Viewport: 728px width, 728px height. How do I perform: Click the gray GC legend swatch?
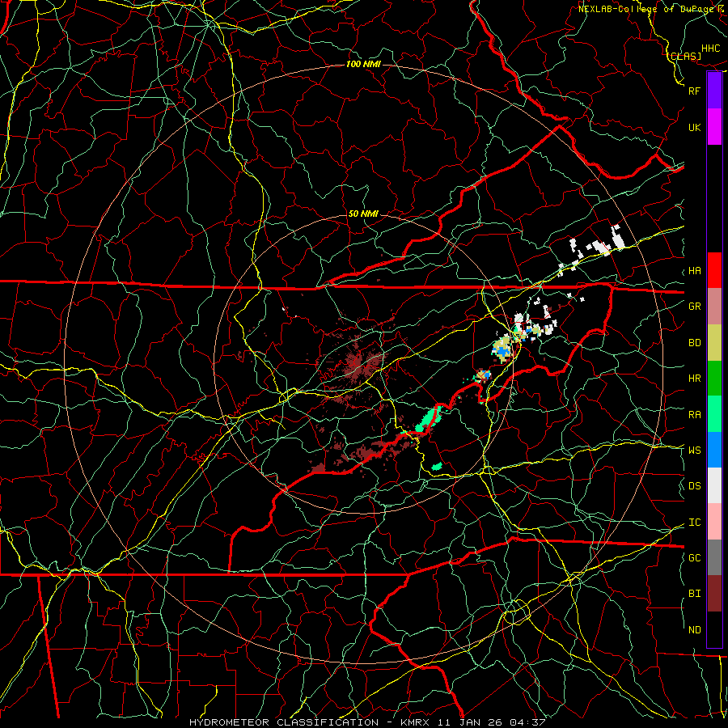(714, 557)
